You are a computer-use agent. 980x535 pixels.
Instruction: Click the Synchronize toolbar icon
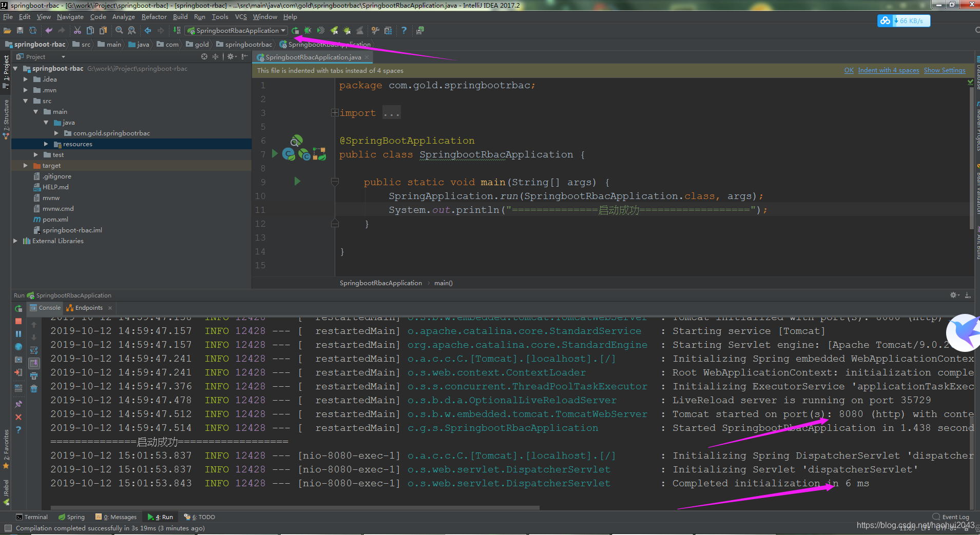tap(33, 31)
